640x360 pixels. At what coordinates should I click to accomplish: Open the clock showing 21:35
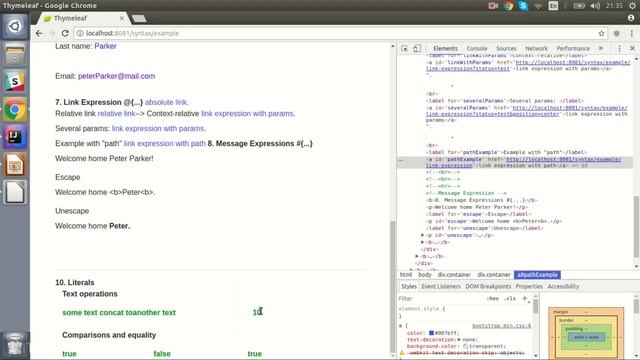point(614,6)
